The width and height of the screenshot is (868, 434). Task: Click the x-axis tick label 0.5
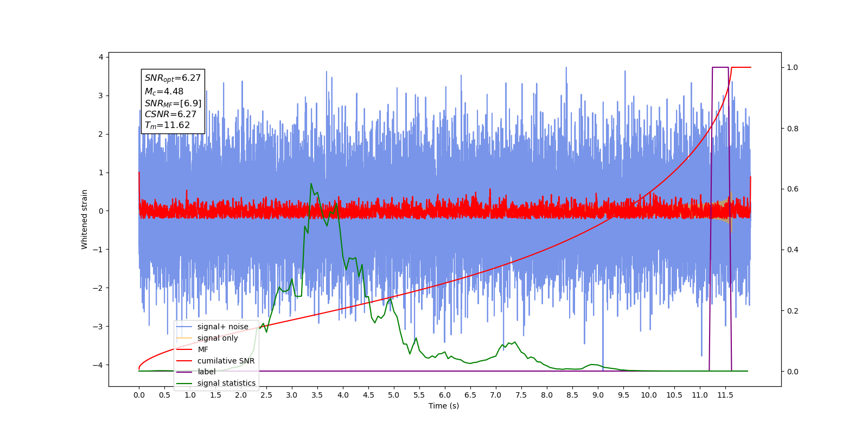coord(164,395)
